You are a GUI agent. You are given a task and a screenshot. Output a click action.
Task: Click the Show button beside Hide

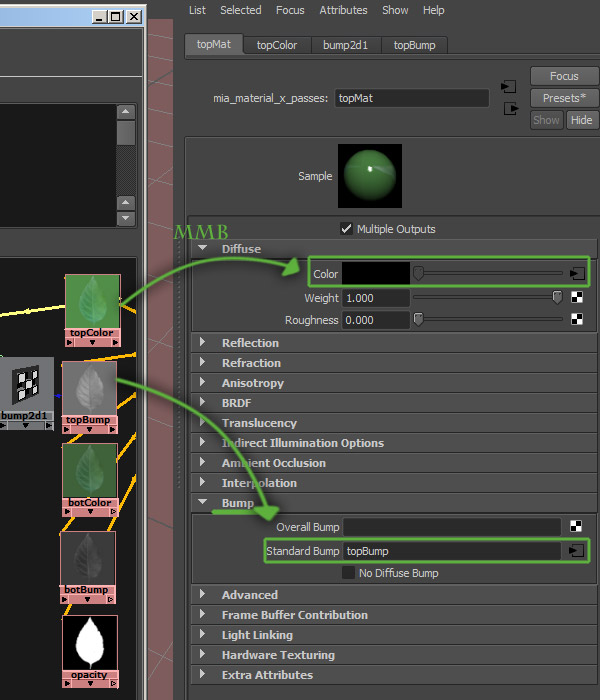click(546, 120)
